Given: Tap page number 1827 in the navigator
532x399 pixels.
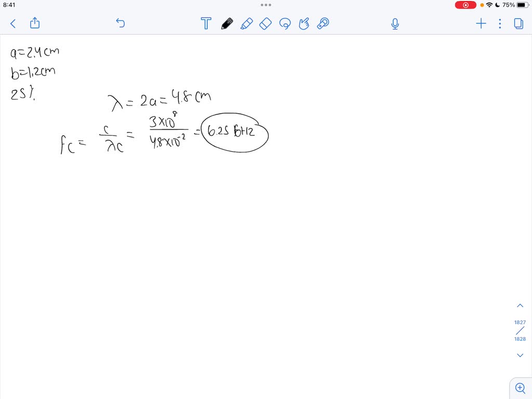Looking at the screenshot, I should click(x=520, y=322).
